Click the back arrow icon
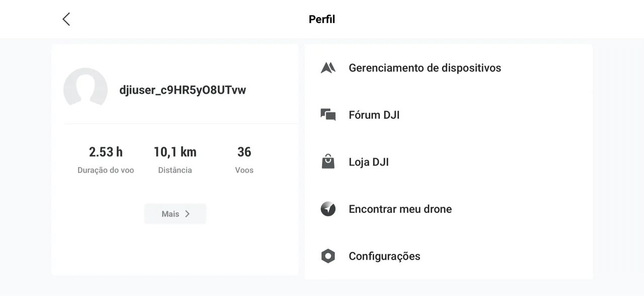 [66, 19]
